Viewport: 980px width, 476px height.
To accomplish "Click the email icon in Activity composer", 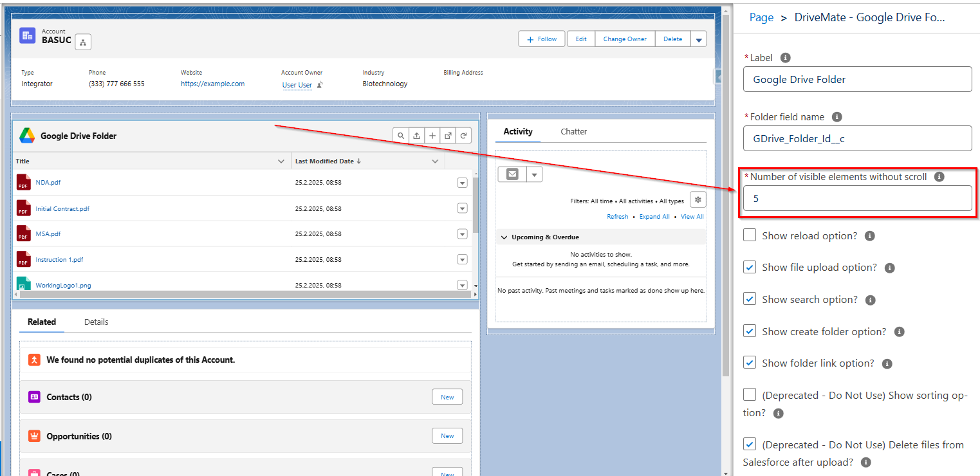I will coord(512,174).
